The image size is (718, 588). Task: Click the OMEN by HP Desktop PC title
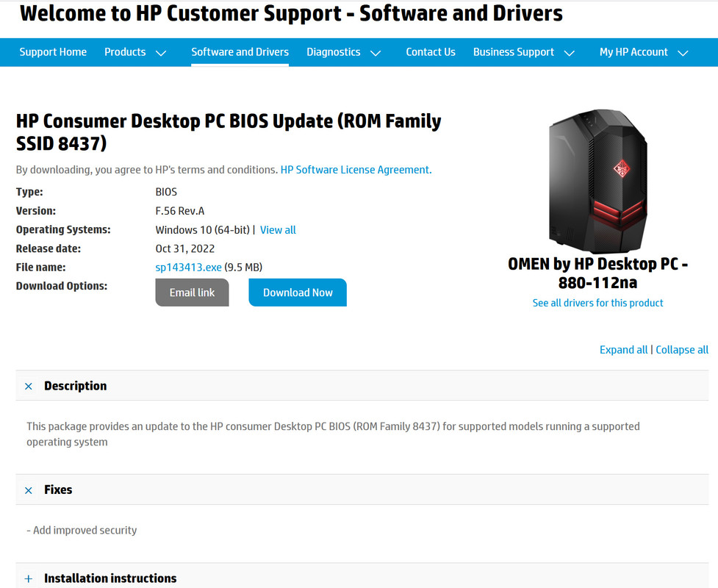point(597,273)
